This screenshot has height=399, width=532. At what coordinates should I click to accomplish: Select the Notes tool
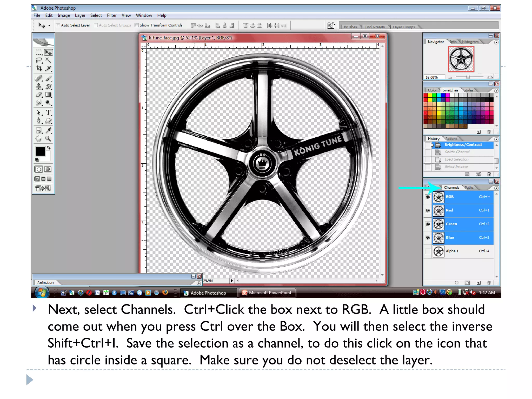click(x=39, y=130)
